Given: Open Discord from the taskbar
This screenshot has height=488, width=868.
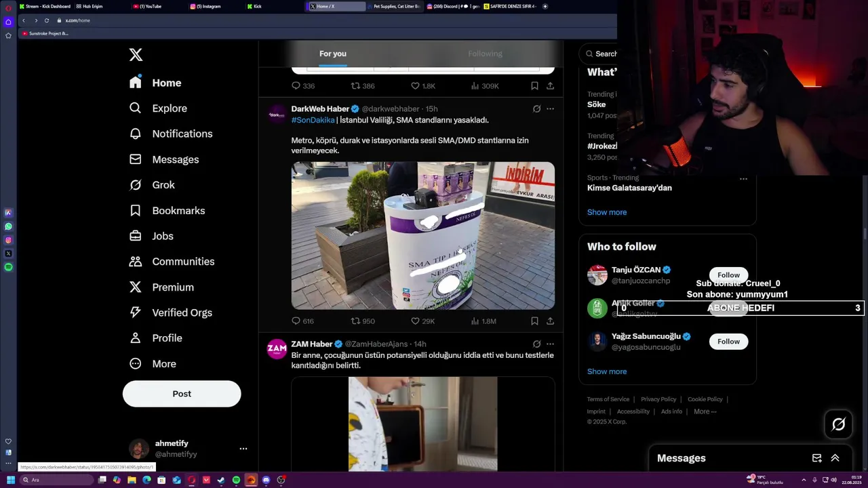Looking at the screenshot, I should coord(266,480).
